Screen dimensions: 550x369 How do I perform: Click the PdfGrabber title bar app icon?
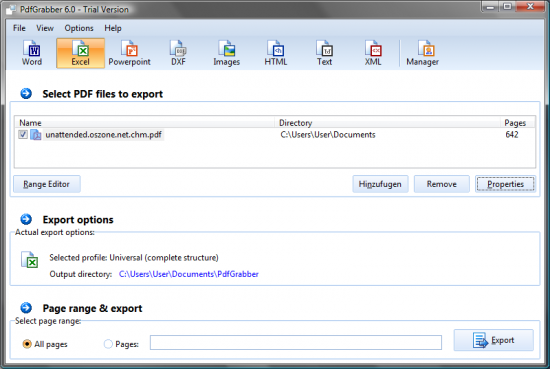point(11,9)
